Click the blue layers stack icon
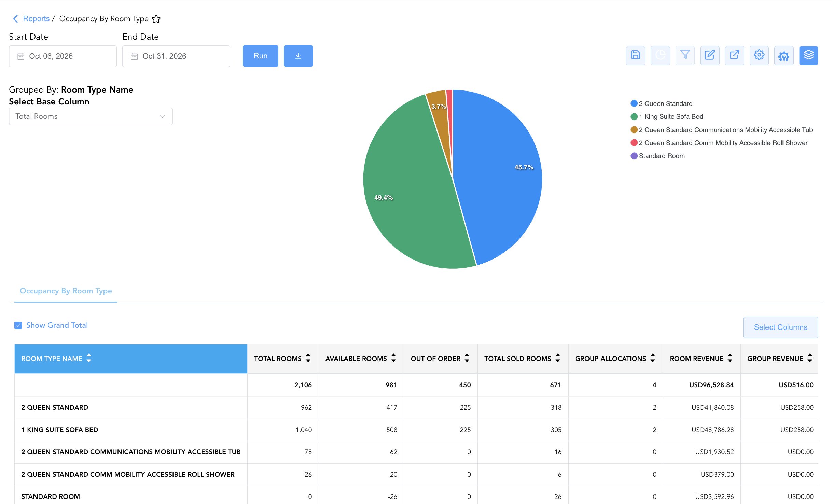The height and width of the screenshot is (504, 832). [x=808, y=55]
